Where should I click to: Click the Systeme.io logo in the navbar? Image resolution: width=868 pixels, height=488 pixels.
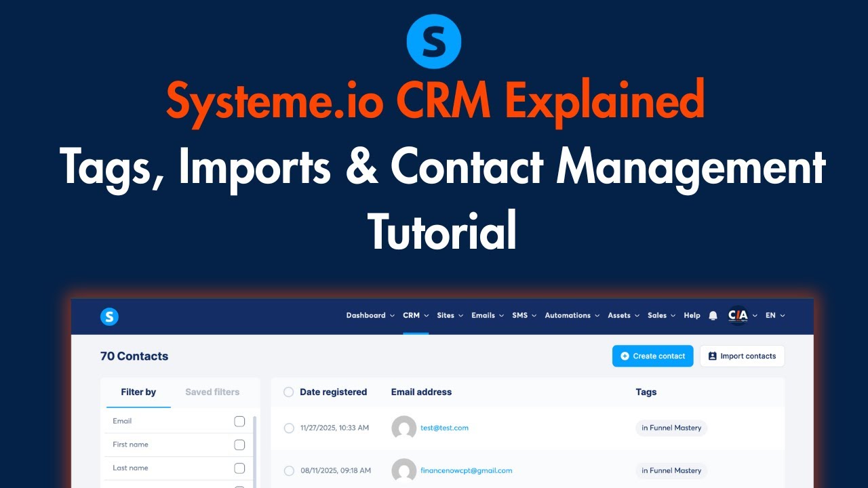[x=109, y=316]
